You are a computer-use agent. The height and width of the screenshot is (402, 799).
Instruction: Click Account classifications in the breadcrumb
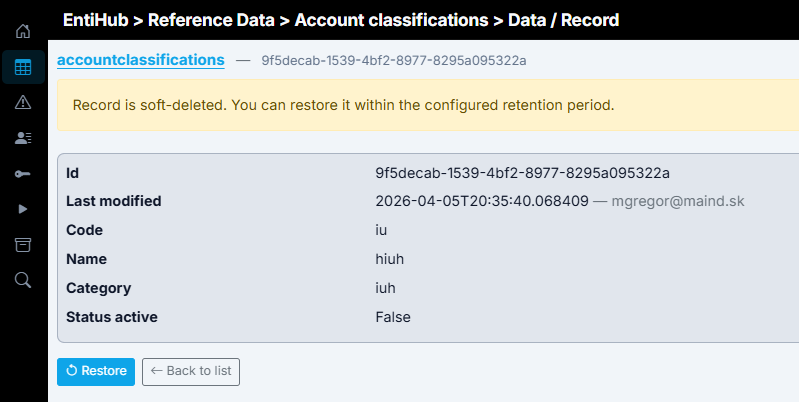point(391,20)
